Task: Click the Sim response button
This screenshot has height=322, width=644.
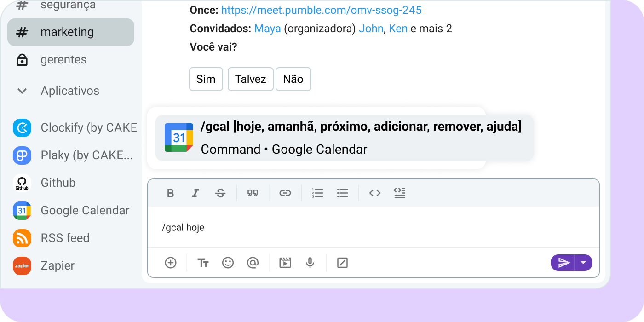Action: (x=206, y=79)
